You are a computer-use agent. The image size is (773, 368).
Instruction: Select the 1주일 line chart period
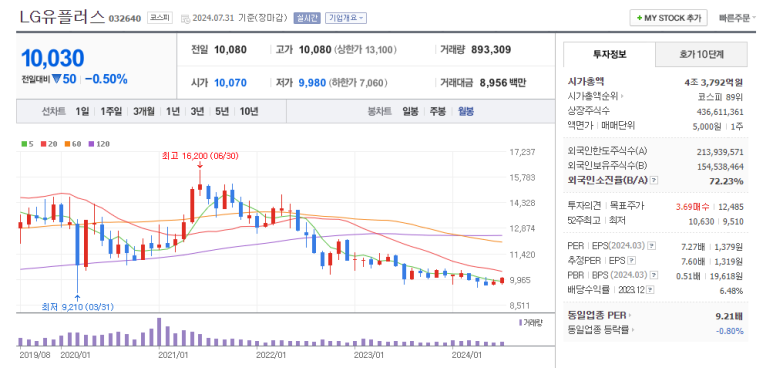[x=111, y=111]
